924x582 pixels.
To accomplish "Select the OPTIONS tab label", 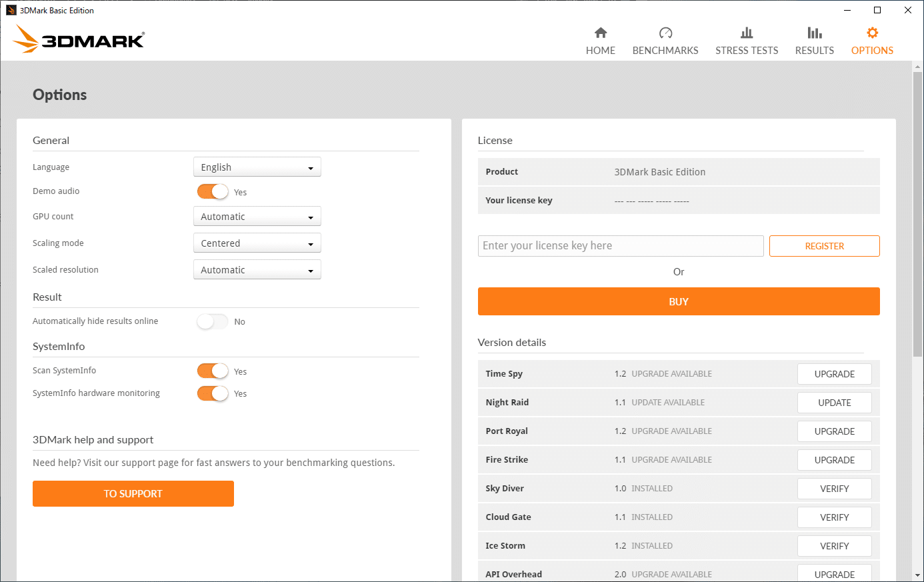I will [x=872, y=51].
